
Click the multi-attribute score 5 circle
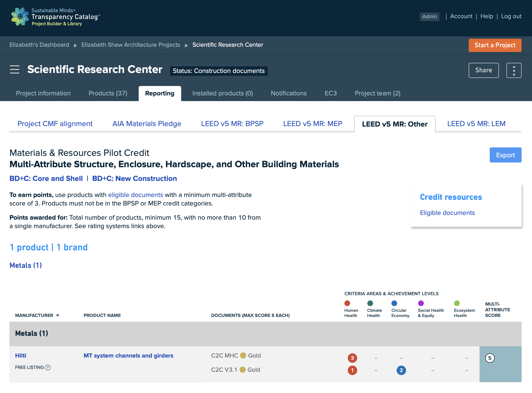point(490,358)
